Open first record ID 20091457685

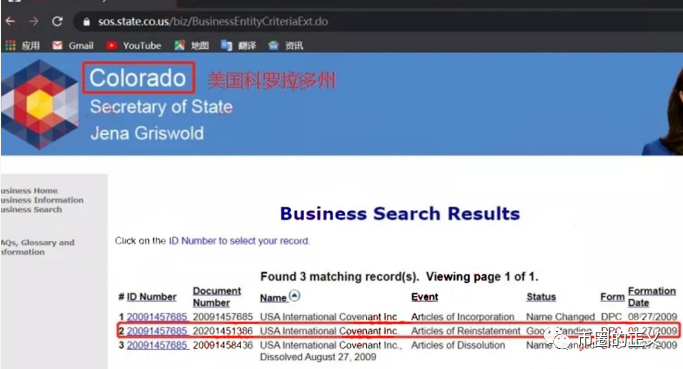click(157, 317)
